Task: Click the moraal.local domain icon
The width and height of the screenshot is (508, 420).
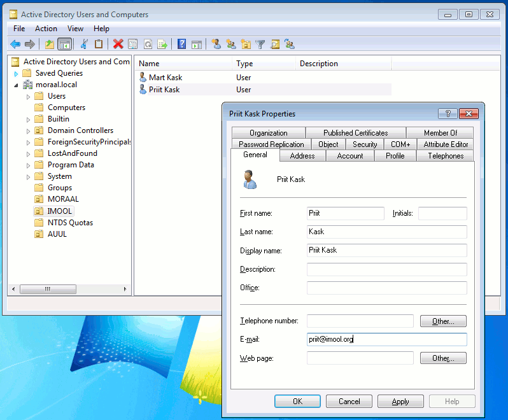Action: pyautogui.click(x=27, y=85)
